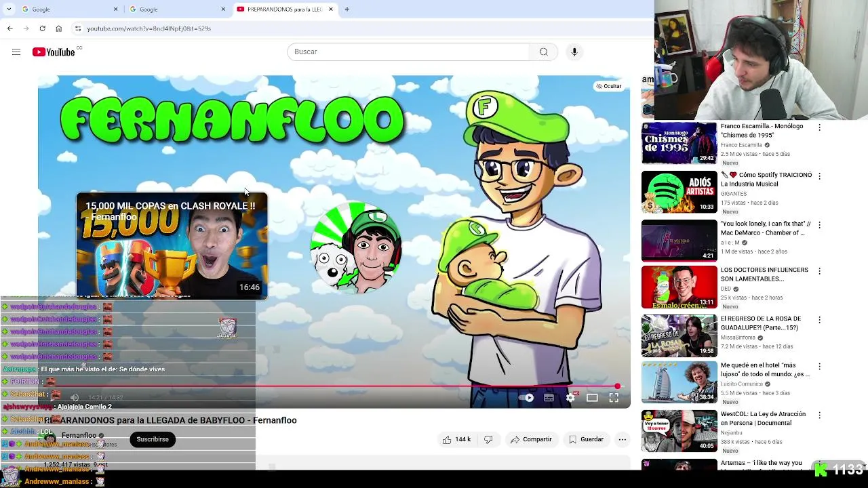Open Burj Al Arab hotel thumbnail

679,382
